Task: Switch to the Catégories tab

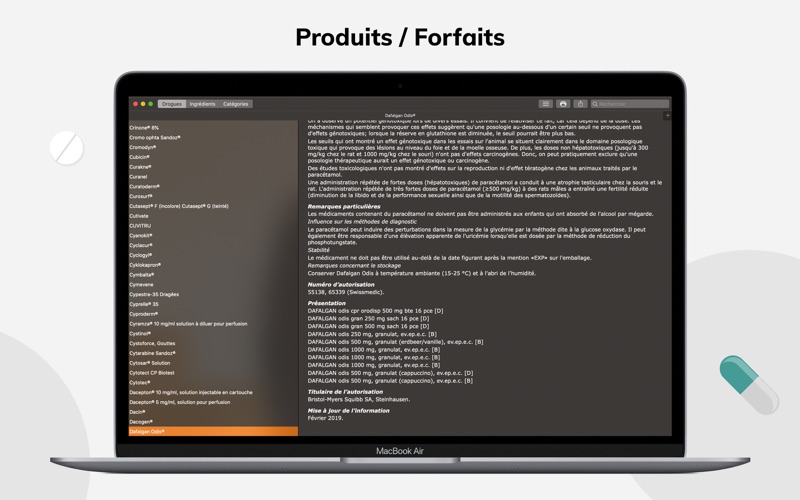Action: tap(236, 104)
